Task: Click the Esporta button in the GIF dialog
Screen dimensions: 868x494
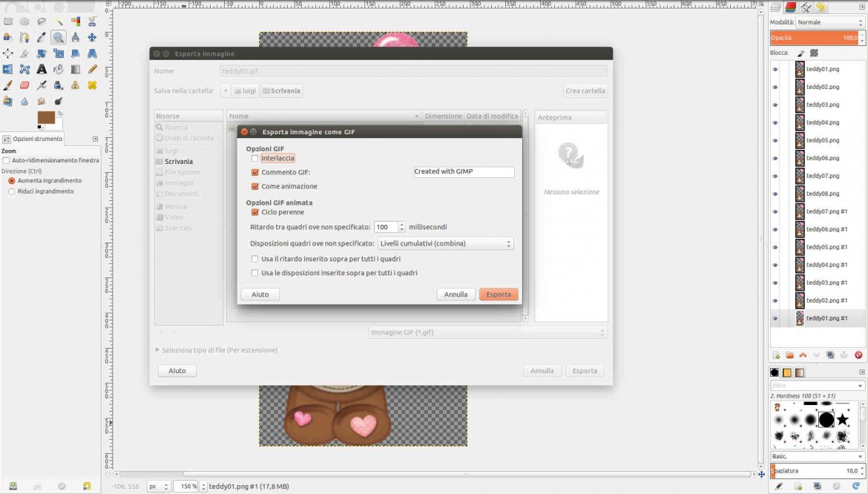Action: click(x=498, y=294)
